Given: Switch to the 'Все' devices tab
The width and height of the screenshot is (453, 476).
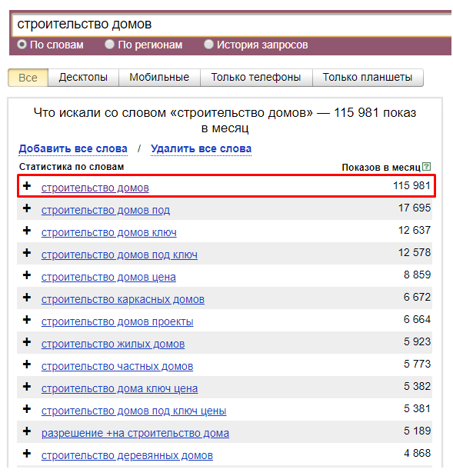Looking at the screenshot, I should pos(28,78).
